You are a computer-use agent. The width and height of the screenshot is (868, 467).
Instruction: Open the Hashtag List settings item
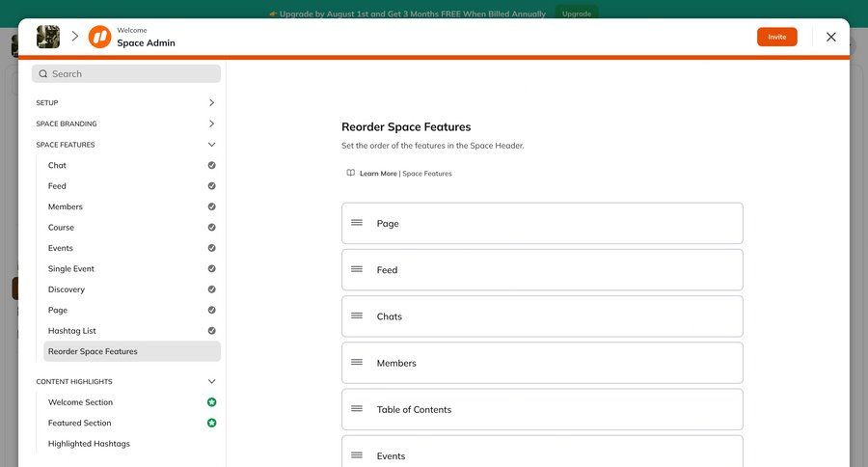point(72,331)
